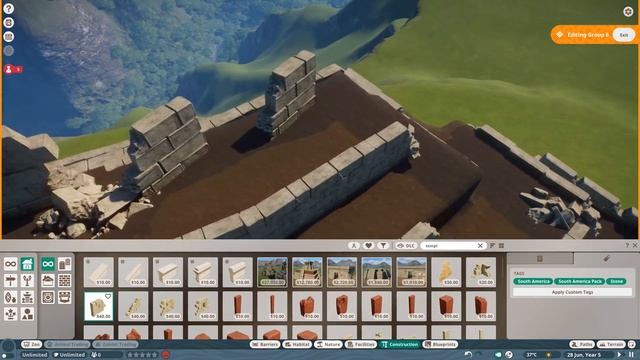
Task: Exit editing Group 6
Action: pos(624,35)
